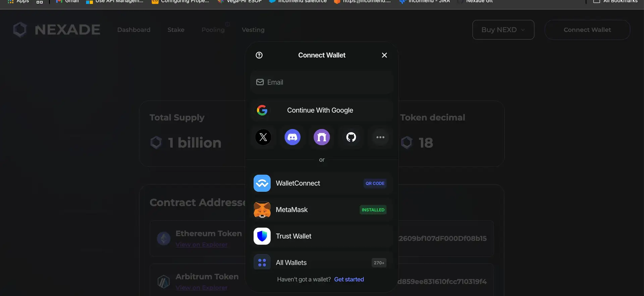This screenshot has width=644, height=296.
Task: Click the help question mark icon
Action: [x=259, y=55]
